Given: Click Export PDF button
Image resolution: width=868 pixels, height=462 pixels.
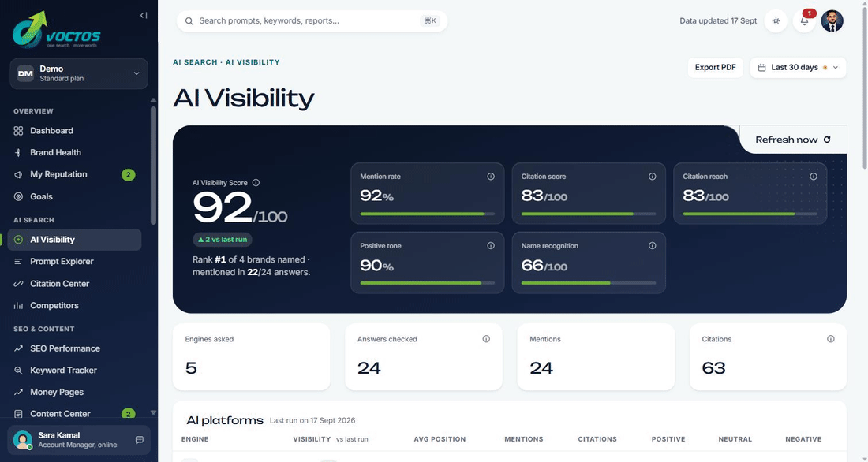Looking at the screenshot, I should pos(715,68).
